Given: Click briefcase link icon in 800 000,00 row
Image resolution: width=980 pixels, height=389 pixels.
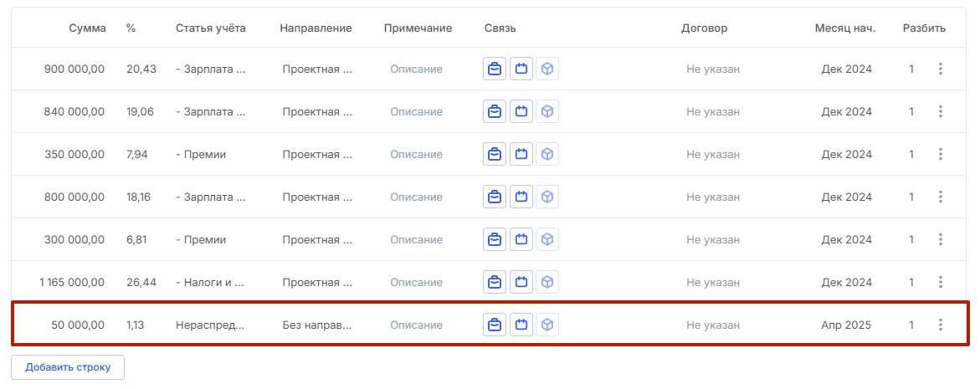Looking at the screenshot, I should (495, 197).
